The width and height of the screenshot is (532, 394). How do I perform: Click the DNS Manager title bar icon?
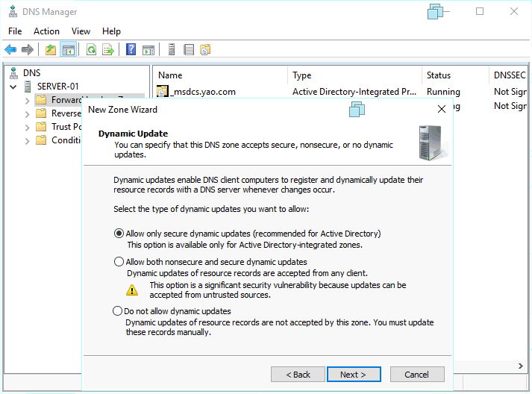(x=13, y=11)
